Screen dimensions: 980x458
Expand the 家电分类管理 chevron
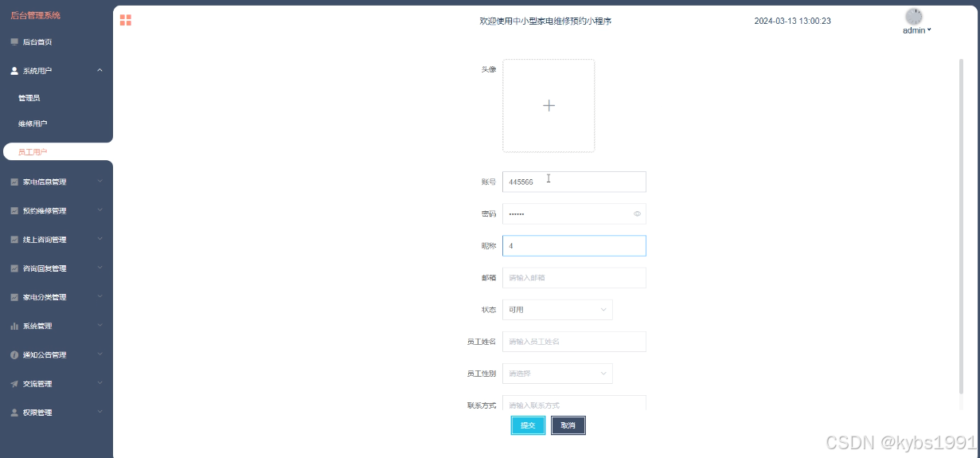point(100,296)
